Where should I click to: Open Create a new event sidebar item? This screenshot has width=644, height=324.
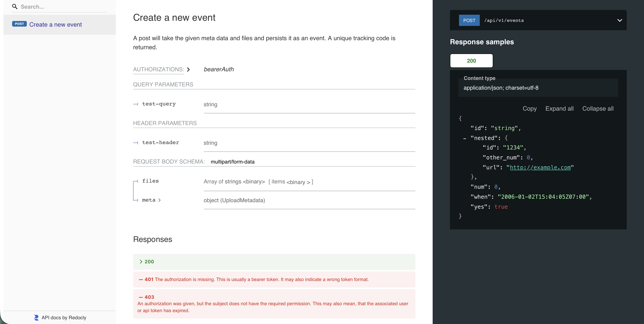pos(56,24)
